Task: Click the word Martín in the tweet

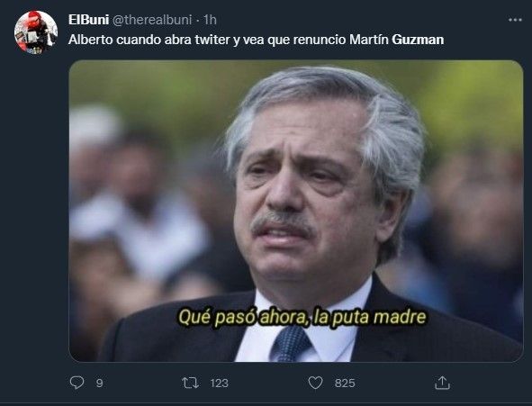Action: click(x=369, y=40)
